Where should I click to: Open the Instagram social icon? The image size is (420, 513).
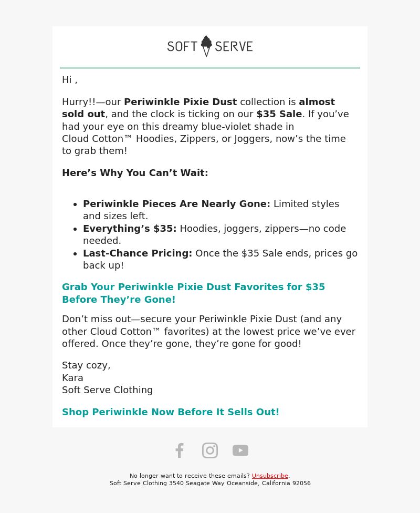(210, 450)
